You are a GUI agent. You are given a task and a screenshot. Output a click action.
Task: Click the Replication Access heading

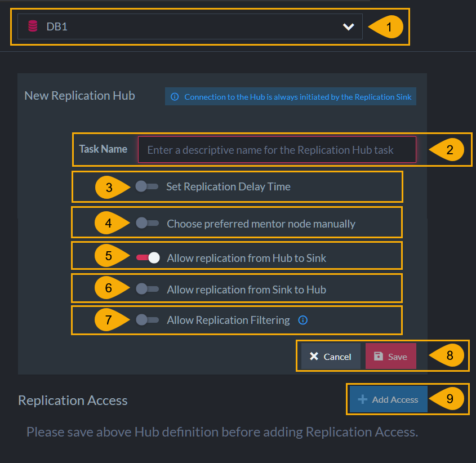pyautogui.click(x=73, y=400)
